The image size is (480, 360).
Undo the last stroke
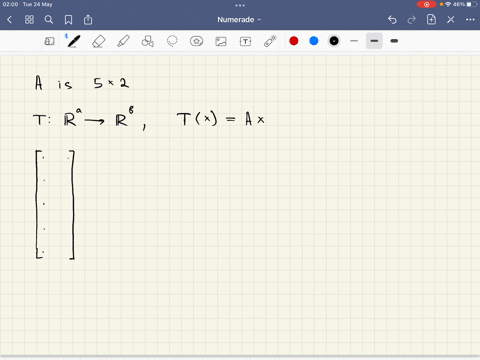(x=392, y=20)
